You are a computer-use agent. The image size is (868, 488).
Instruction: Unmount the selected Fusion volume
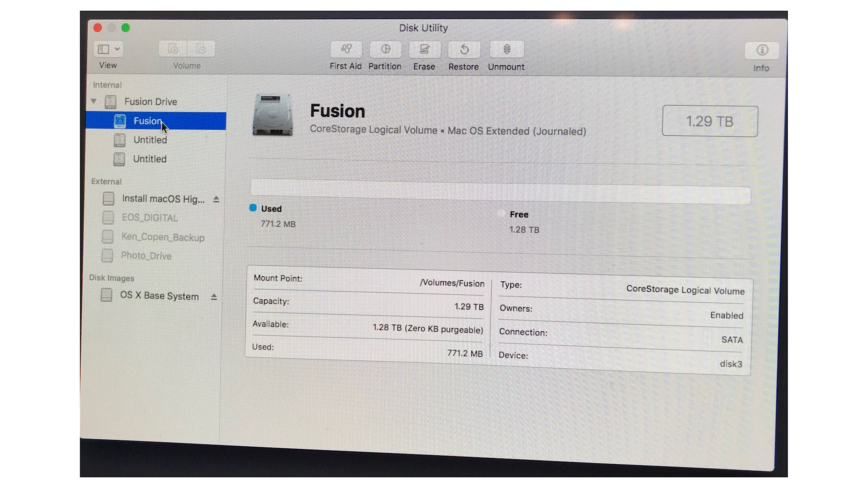(x=507, y=50)
